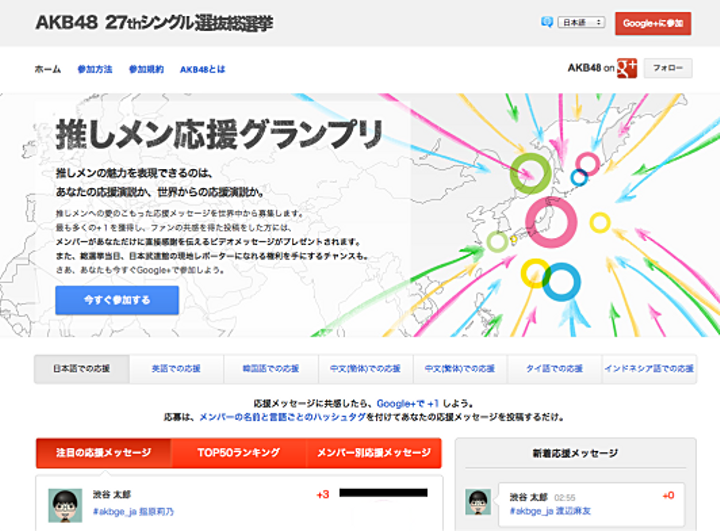Click the 新着応援メッセージ panel heading
This screenshot has height=531, width=720.
click(x=575, y=453)
